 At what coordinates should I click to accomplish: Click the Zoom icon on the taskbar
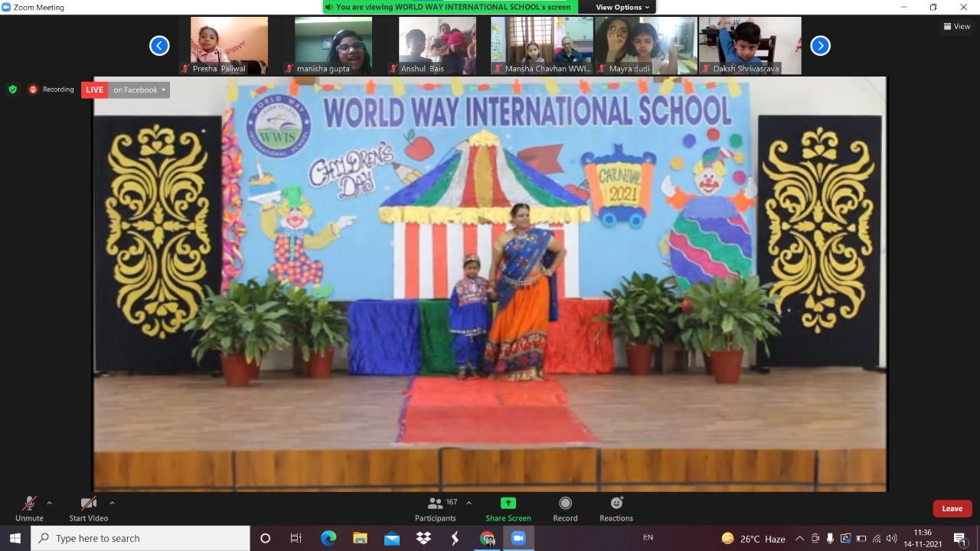(x=518, y=539)
